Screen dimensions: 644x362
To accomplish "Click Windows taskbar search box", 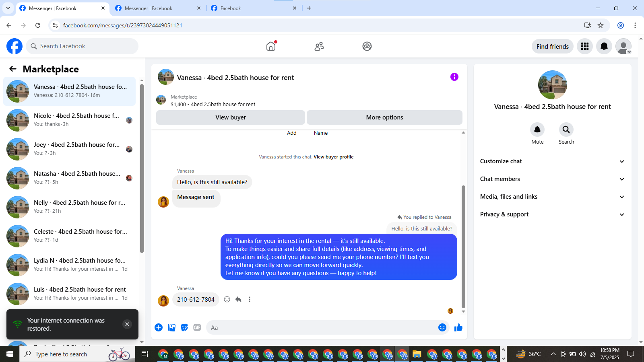I will pyautogui.click(x=77, y=354).
